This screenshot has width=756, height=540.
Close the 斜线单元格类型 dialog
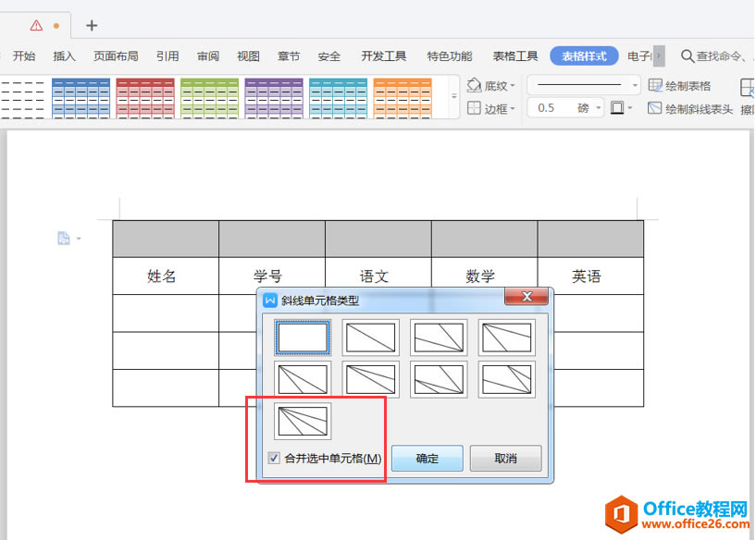(527, 296)
